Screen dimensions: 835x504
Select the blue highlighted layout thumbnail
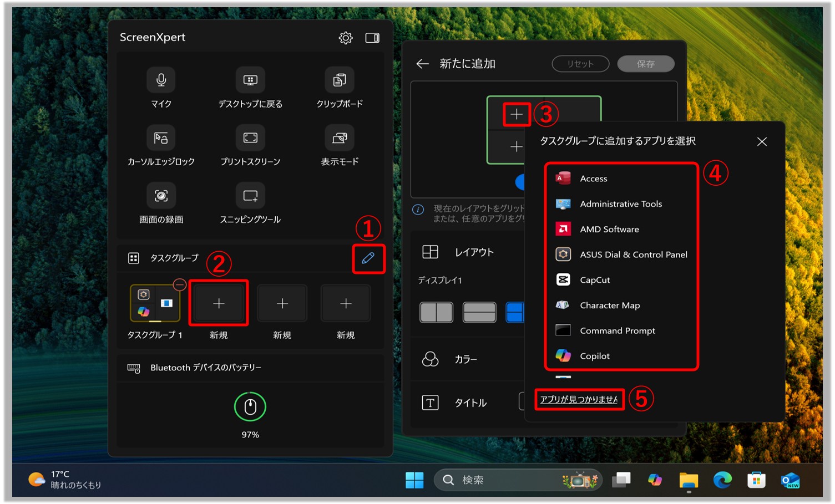[x=515, y=313]
